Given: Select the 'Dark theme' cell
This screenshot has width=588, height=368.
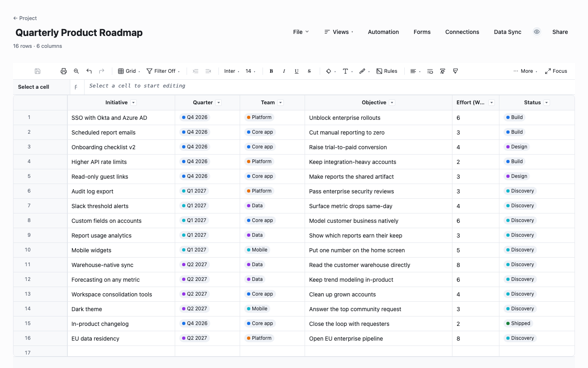Looking at the screenshot, I should click(x=121, y=309).
